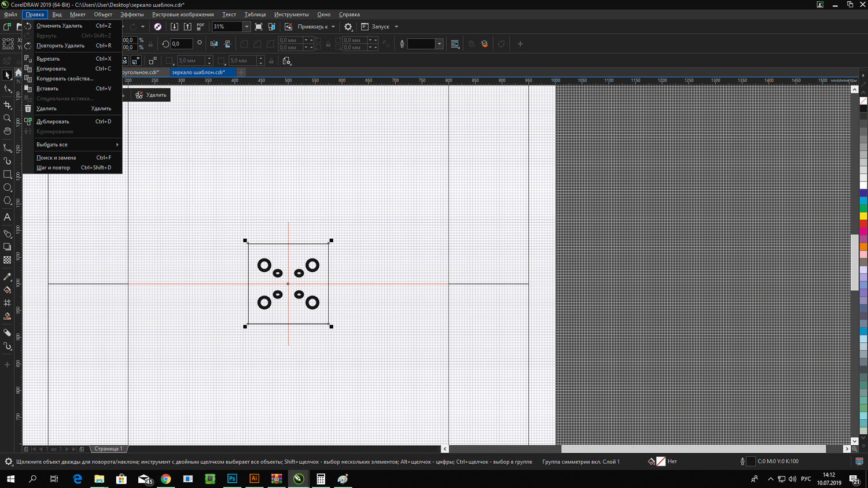Expand the Привязать к dropdown

pos(333,27)
